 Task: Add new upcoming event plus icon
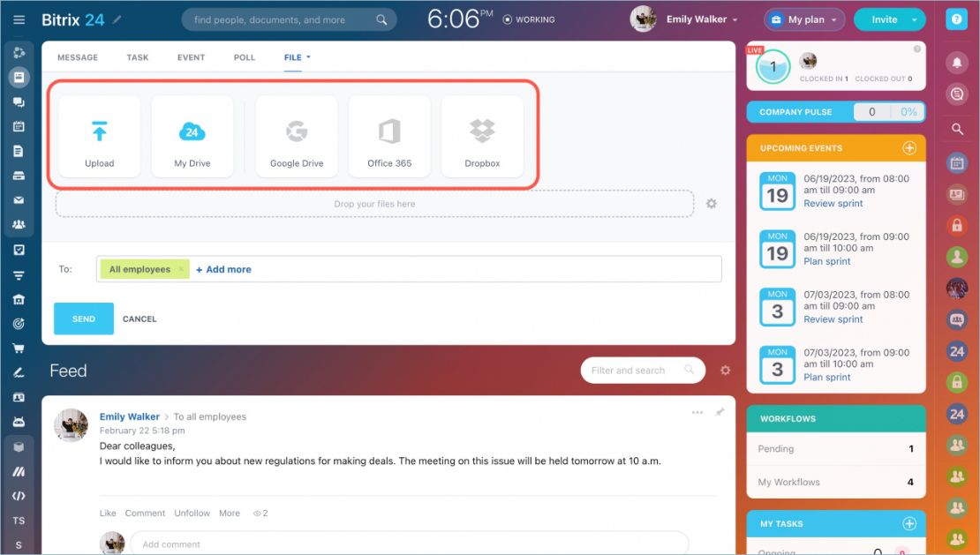pyautogui.click(x=909, y=148)
